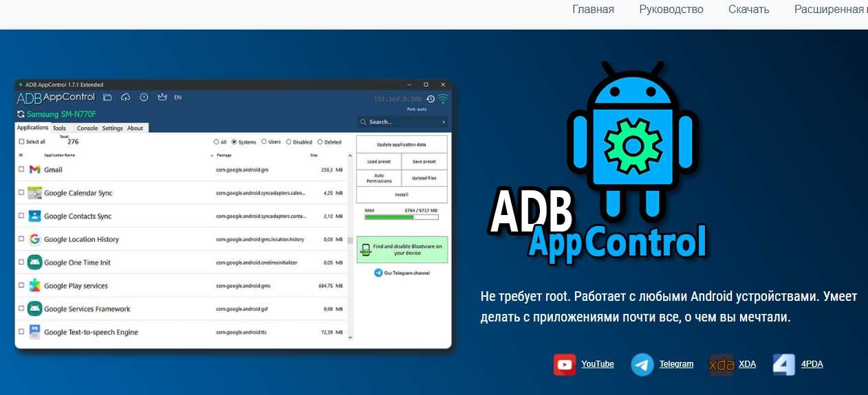Viewport: 868px width, 395px height.
Task: Choose the Users radio filter
Action: pos(264,142)
